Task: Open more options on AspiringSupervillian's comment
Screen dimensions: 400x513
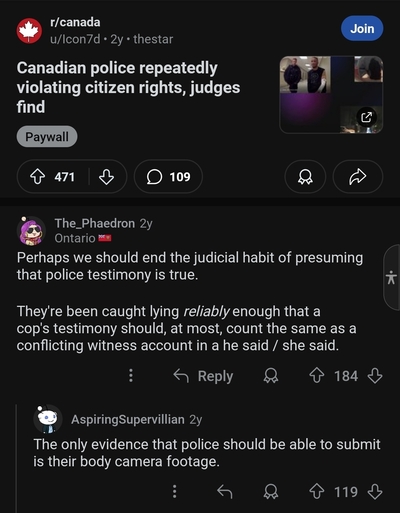Action: pos(174,491)
